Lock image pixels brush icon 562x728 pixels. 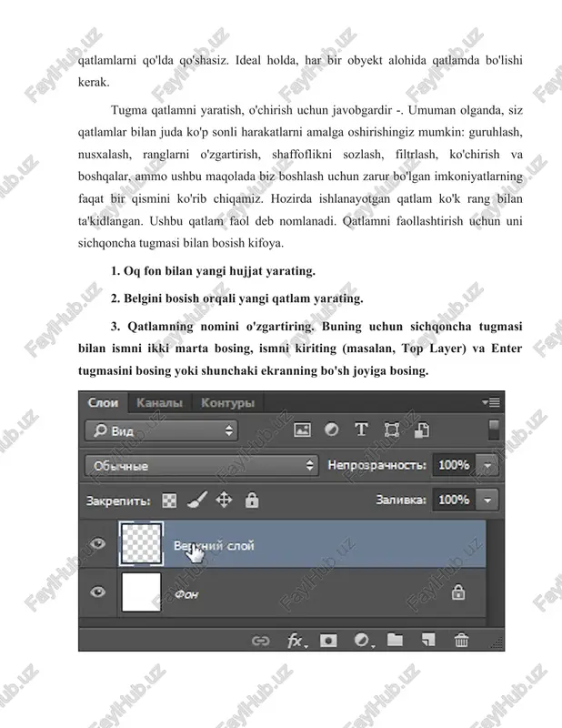[197, 500]
